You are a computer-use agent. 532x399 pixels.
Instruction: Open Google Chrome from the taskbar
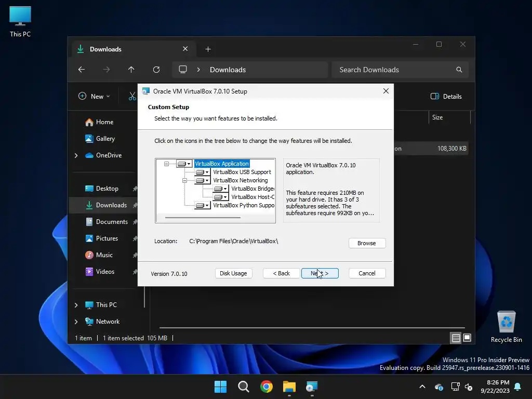coord(267,387)
